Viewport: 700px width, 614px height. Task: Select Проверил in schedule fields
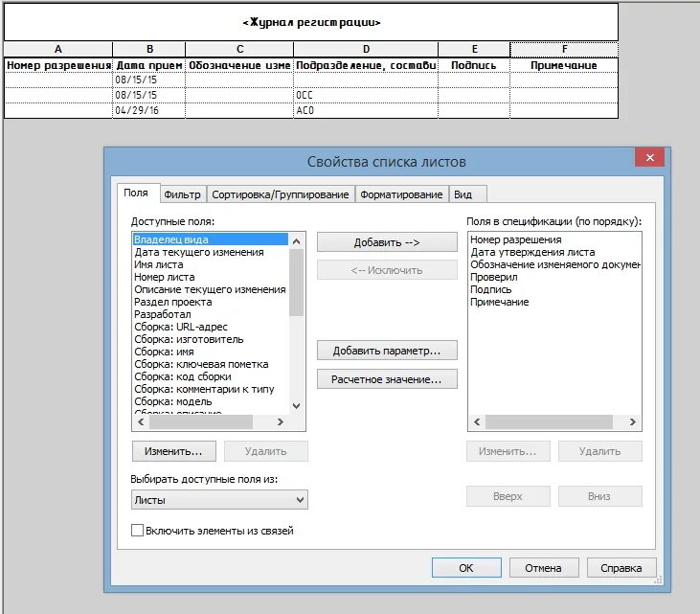[x=554, y=277]
